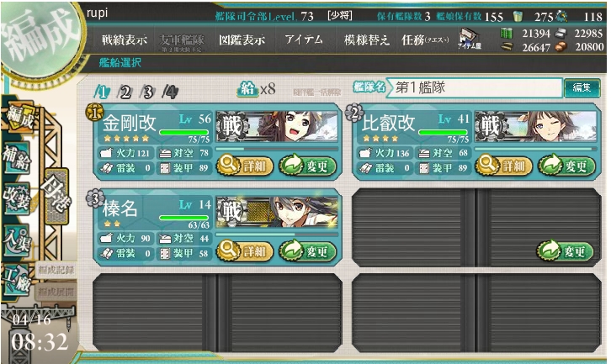611x364 pixels.
Task: Open the 入渠 docking sidebar icon
Action: coord(17,240)
